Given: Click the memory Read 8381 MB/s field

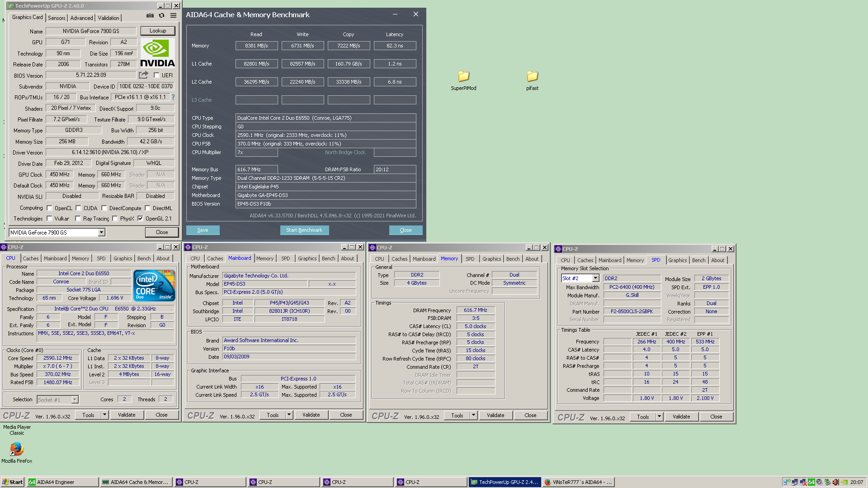Looking at the screenshot, I should [x=256, y=46].
